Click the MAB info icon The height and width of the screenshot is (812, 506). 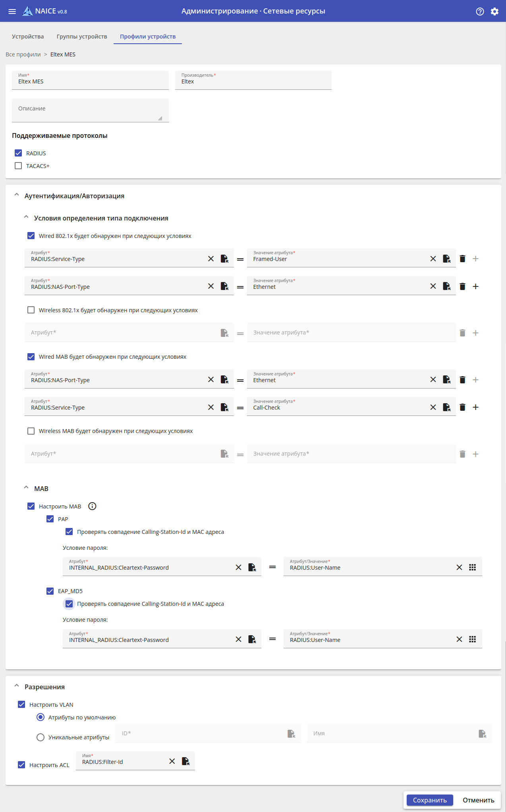pyautogui.click(x=92, y=506)
